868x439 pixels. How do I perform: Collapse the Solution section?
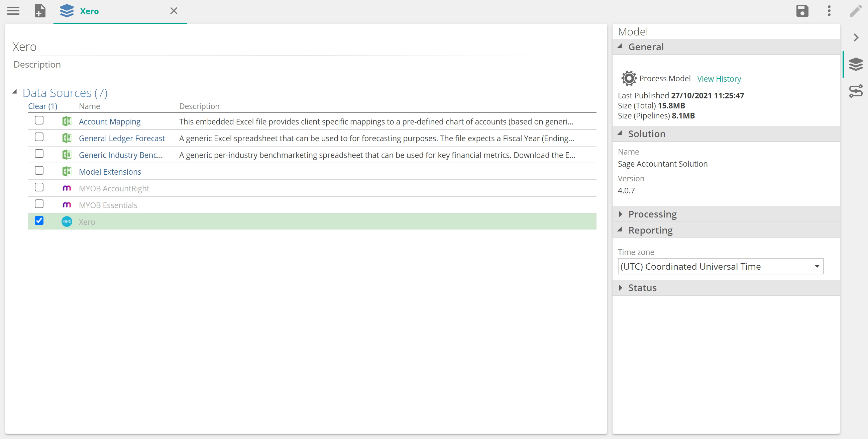[x=620, y=134]
